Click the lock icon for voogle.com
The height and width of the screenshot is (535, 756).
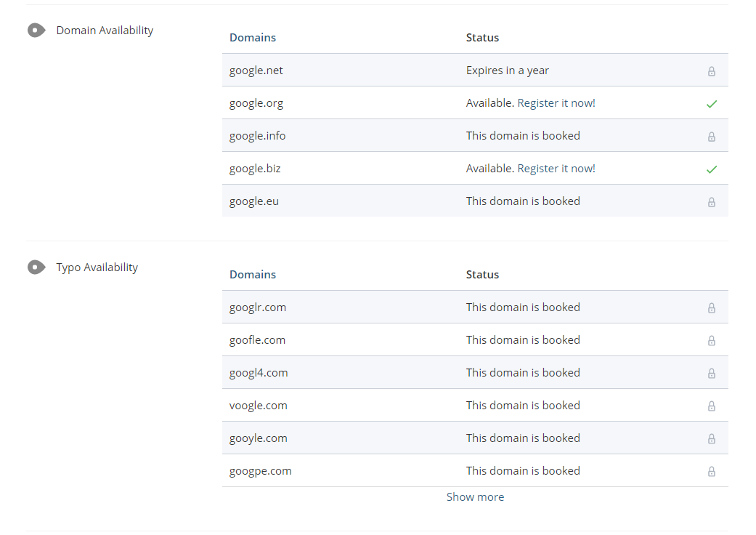712,406
